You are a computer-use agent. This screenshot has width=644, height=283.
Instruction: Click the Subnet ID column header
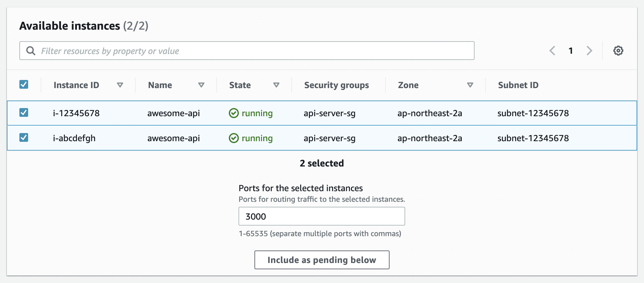(518, 85)
